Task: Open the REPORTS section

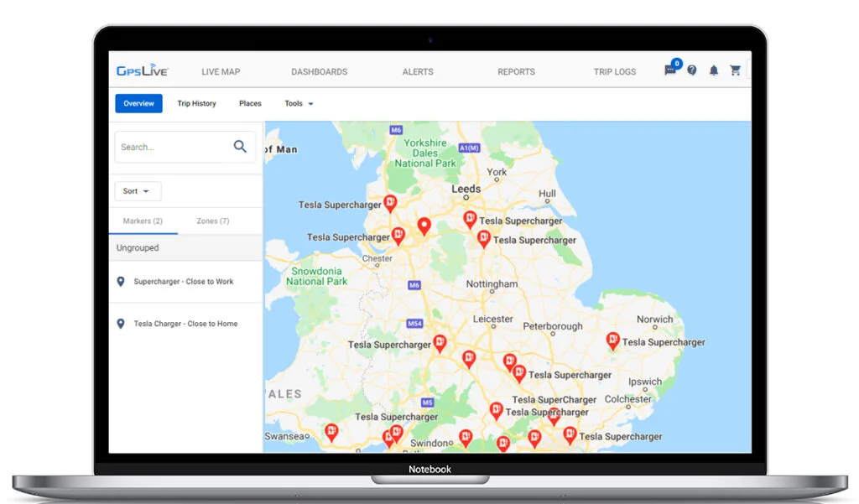Action: (516, 72)
